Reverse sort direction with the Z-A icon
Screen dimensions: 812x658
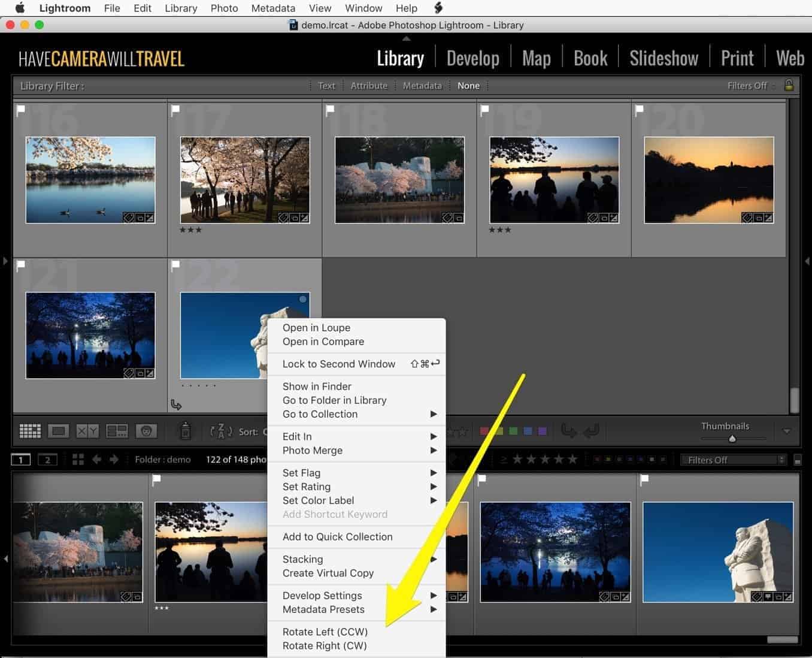221,431
